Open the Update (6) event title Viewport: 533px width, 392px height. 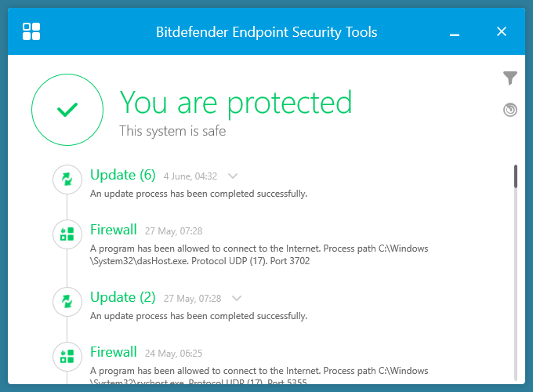pyautogui.click(x=123, y=175)
